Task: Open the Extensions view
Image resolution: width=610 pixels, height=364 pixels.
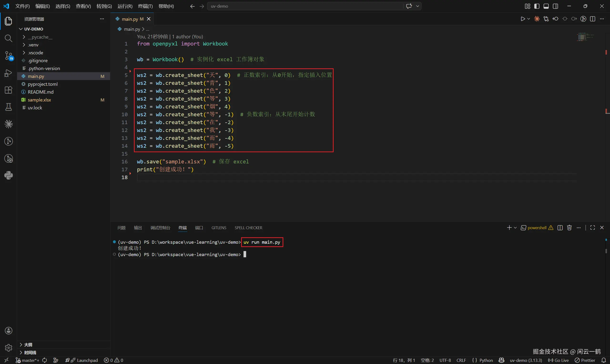Action: (x=8, y=90)
